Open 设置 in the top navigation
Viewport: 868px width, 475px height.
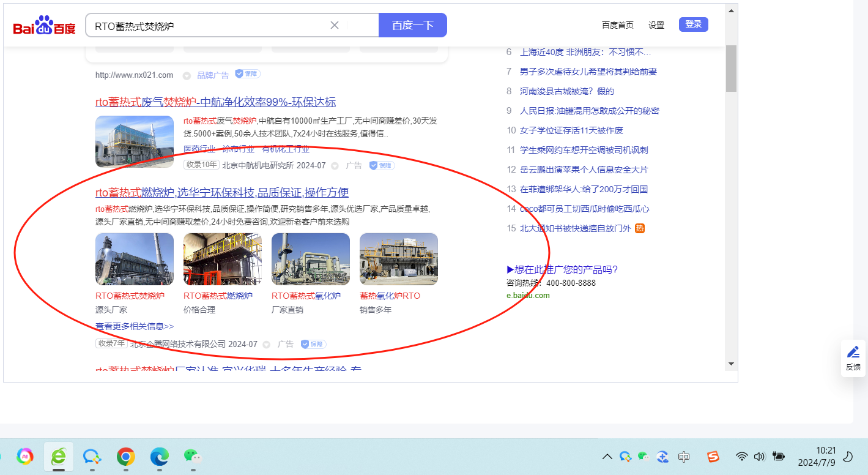tap(656, 25)
